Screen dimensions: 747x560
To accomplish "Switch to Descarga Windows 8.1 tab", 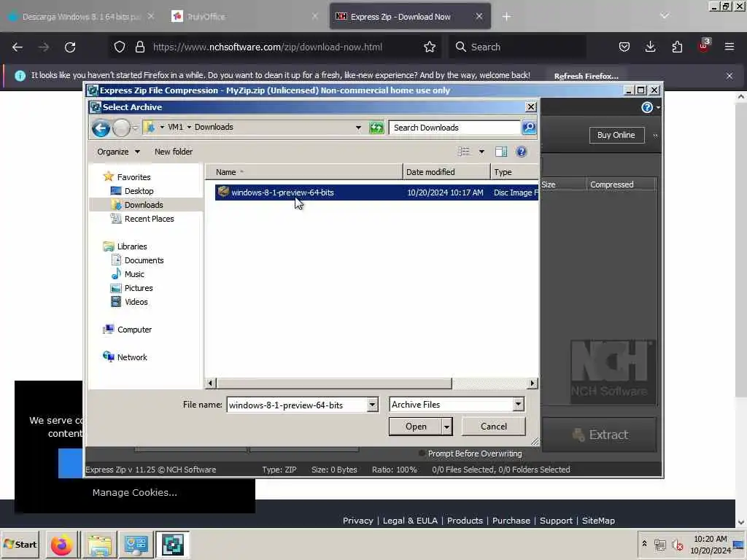I will pyautogui.click(x=82, y=17).
